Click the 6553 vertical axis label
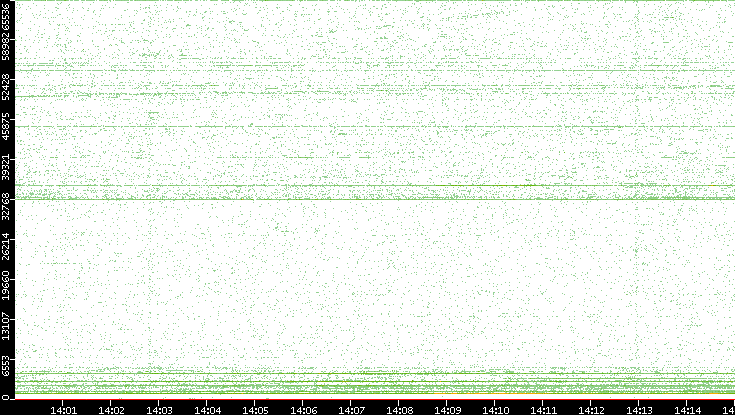This screenshot has height=415, width=735. (x=6, y=366)
